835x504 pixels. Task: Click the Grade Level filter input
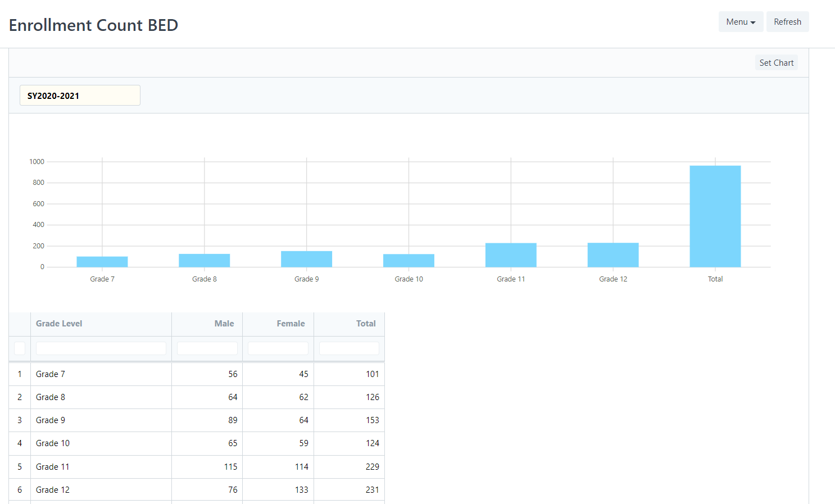[101, 348]
